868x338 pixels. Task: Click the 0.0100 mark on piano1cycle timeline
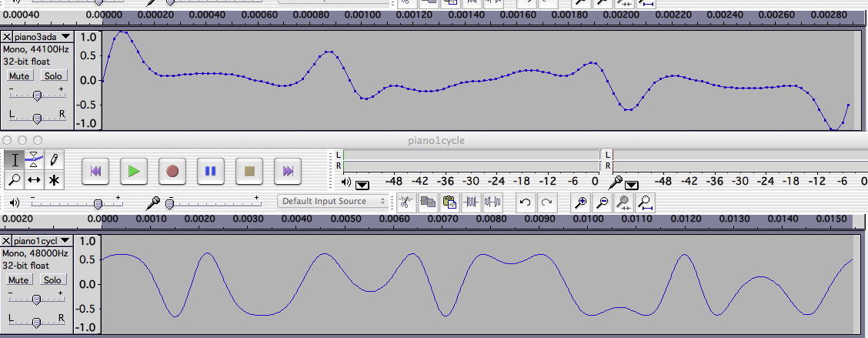(587, 219)
